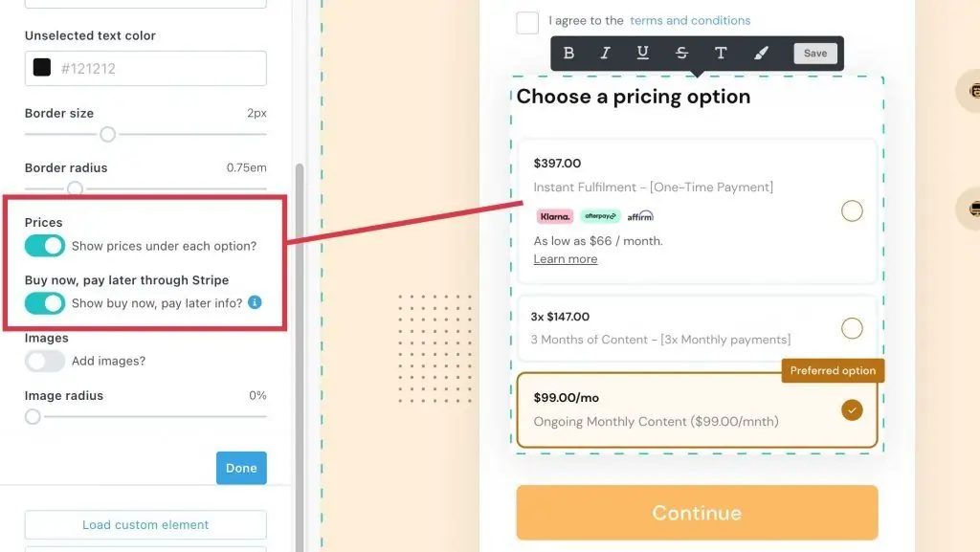Screen dimensions: 980x552
Task: Underline the selected text
Action: 643,53
